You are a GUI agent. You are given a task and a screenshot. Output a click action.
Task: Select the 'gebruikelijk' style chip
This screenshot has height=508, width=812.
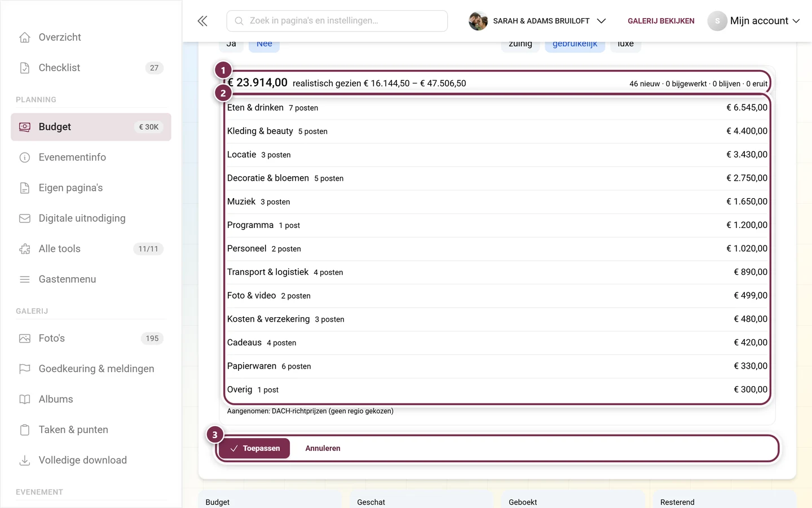click(575, 44)
